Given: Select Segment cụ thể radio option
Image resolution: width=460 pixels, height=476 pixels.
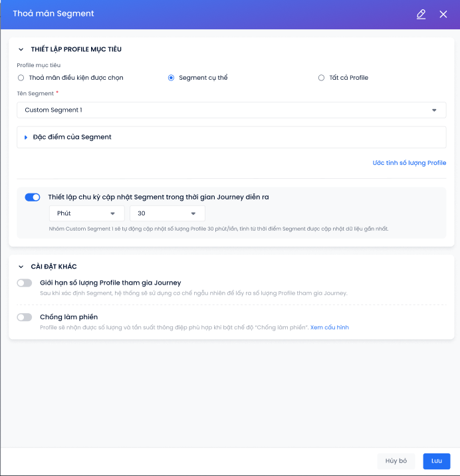Looking at the screenshot, I should (171, 78).
